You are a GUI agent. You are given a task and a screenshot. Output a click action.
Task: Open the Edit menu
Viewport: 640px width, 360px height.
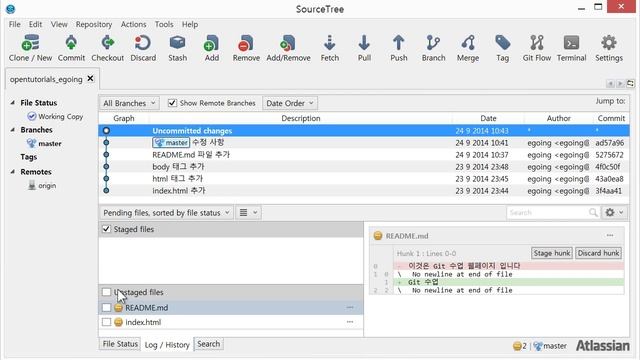pyautogui.click(x=36, y=24)
